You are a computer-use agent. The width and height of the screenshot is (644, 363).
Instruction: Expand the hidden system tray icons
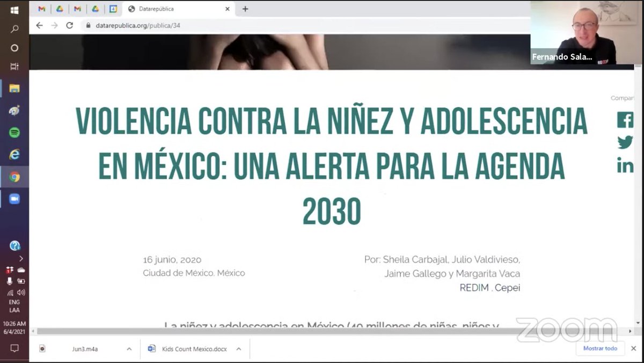(21, 258)
